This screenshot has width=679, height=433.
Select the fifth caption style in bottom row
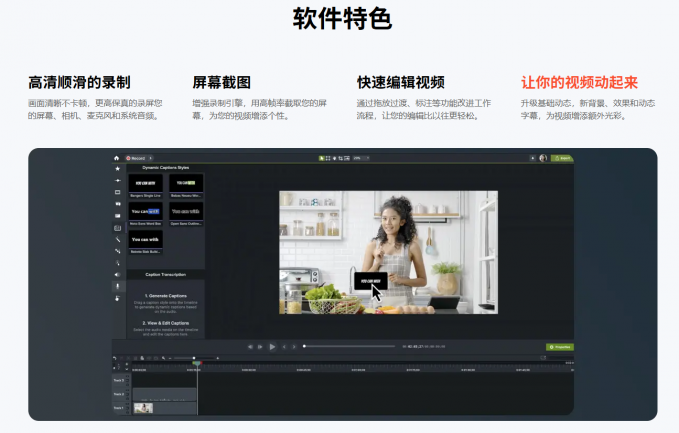pos(146,242)
